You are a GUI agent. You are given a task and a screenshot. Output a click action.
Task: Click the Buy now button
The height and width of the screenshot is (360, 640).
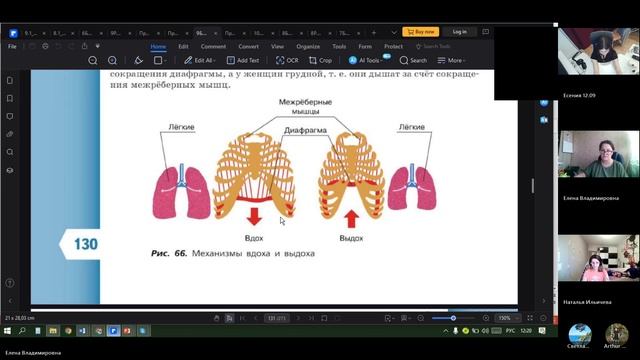coord(421,32)
